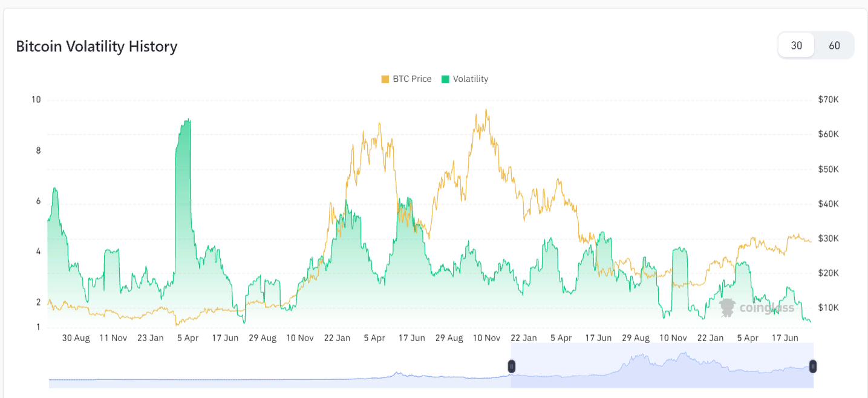Click the 30 Aug date label

coord(76,338)
